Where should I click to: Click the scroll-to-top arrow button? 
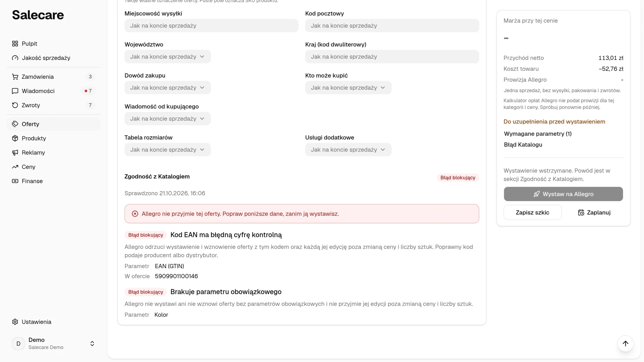[x=626, y=344]
